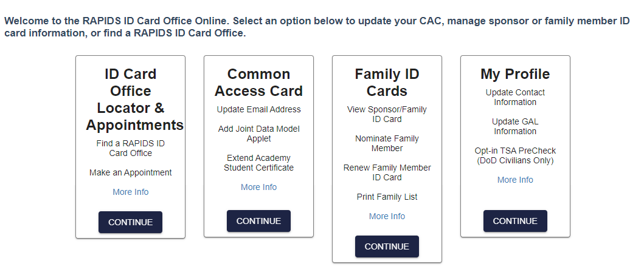Click Update Email Address text
644x275 pixels.
pos(258,109)
